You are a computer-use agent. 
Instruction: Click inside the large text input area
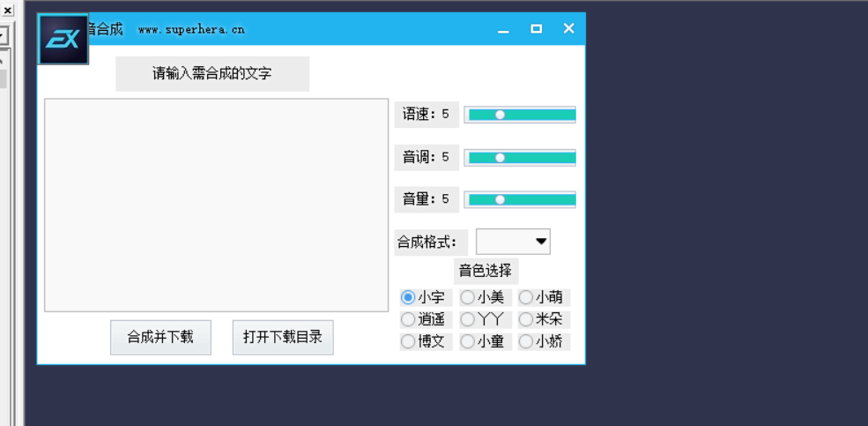216,205
